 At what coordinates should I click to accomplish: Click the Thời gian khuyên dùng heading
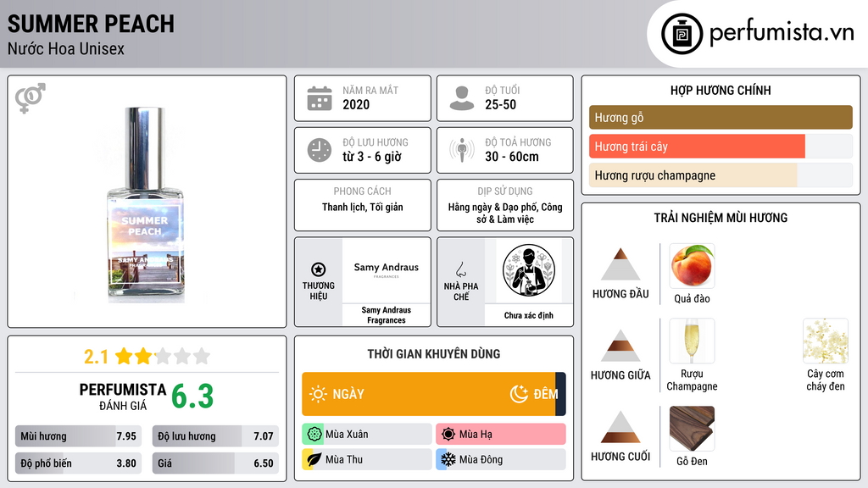(434, 354)
